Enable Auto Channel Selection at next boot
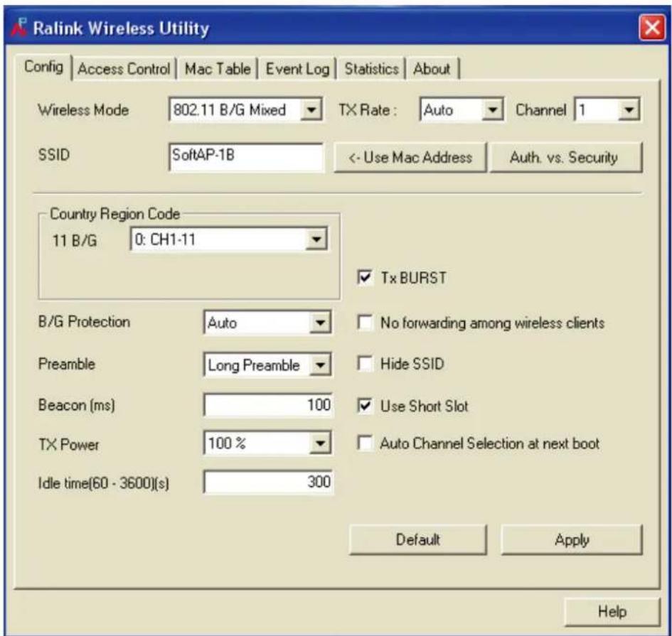Viewport: 672px width, 636px height. point(364,443)
